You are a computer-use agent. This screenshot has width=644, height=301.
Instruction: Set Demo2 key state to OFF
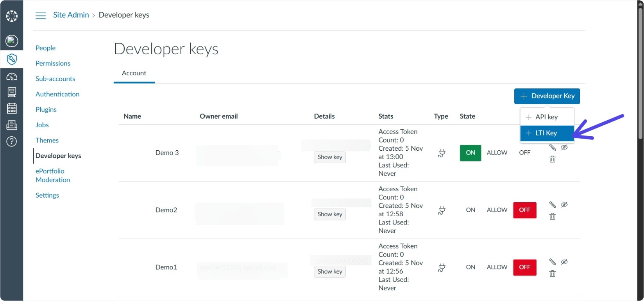[x=525, y=210]
